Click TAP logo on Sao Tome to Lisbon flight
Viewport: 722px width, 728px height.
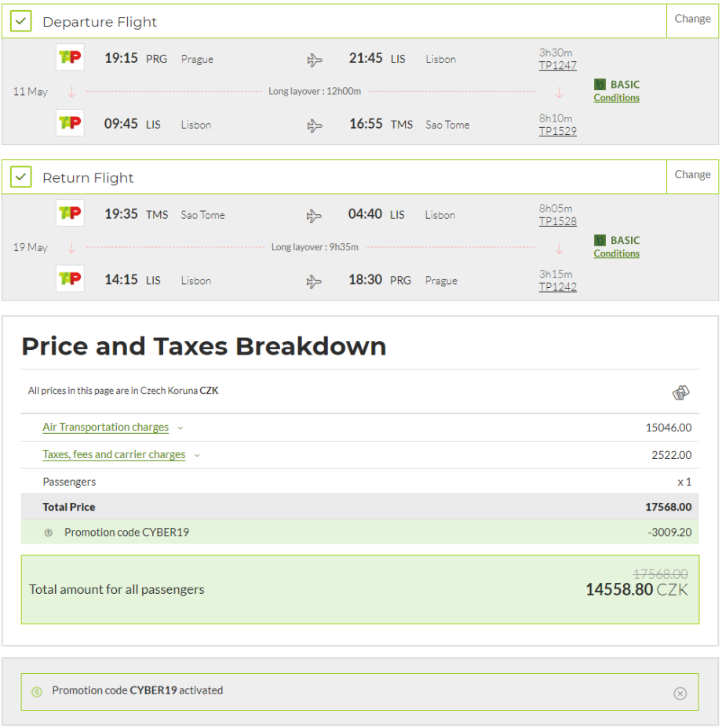[70, 214]
